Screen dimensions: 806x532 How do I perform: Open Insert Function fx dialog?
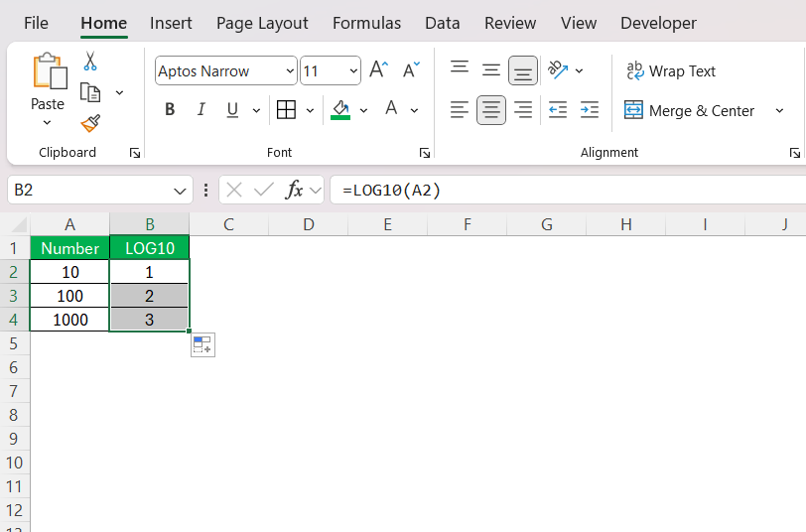point(294,191)
